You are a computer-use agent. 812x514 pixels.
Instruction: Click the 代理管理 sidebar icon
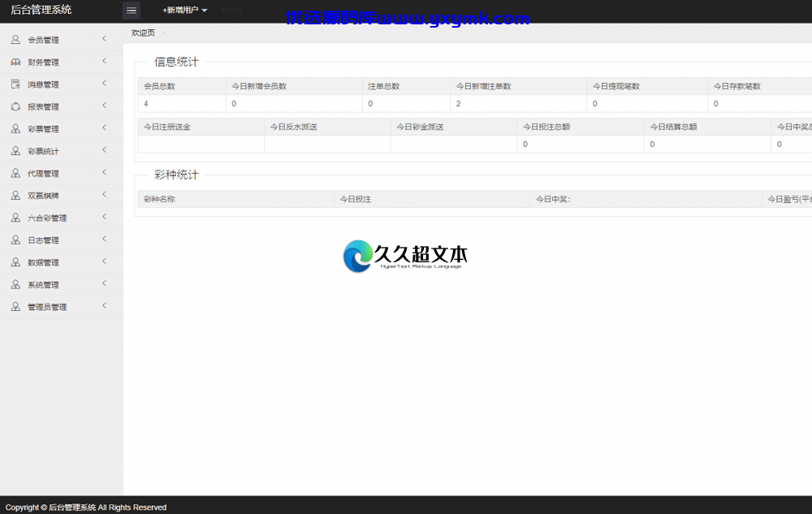pos(15,173)
